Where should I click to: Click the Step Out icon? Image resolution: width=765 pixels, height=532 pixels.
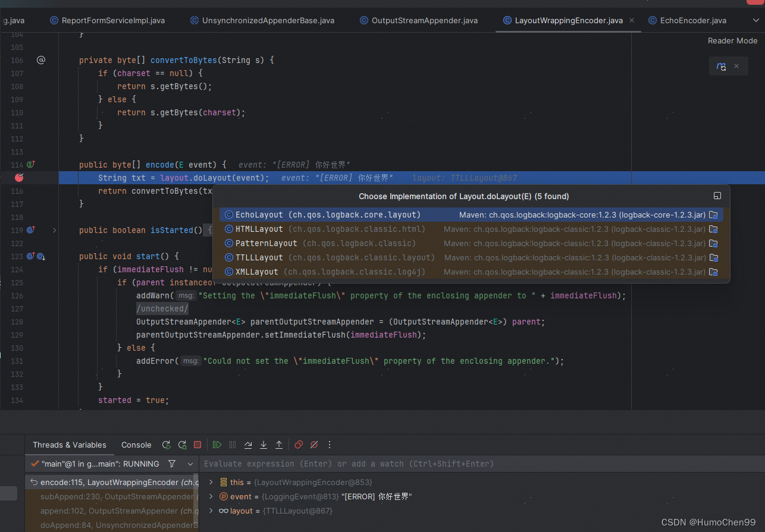tap(278, 445)
